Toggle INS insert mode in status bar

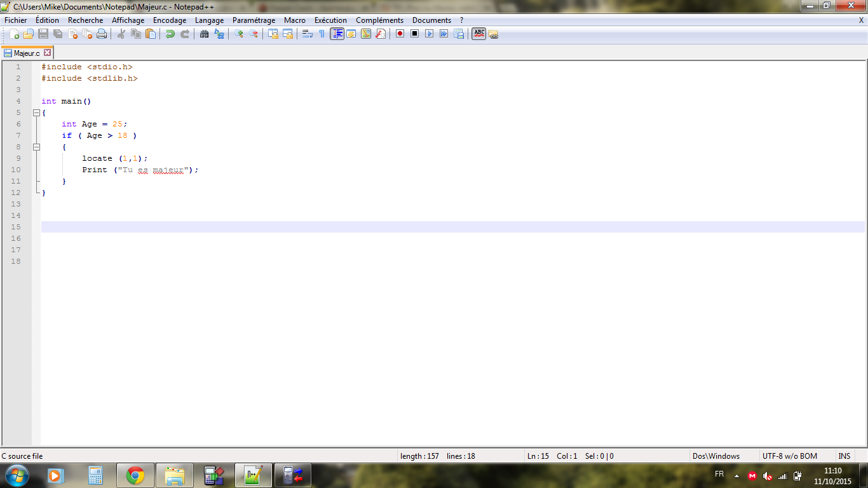pyautogui.click(x=844, y=456)
